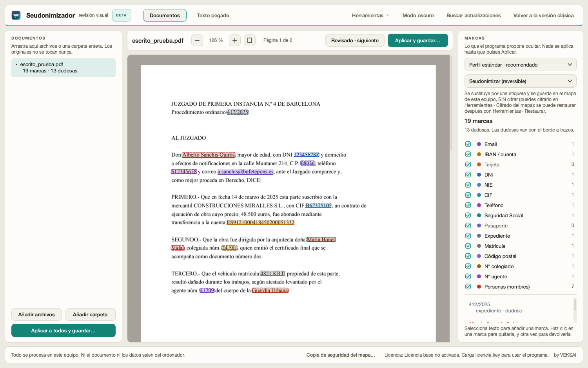Switch to the Documentos tab
The image size is (588, 368).
point(165,15)
